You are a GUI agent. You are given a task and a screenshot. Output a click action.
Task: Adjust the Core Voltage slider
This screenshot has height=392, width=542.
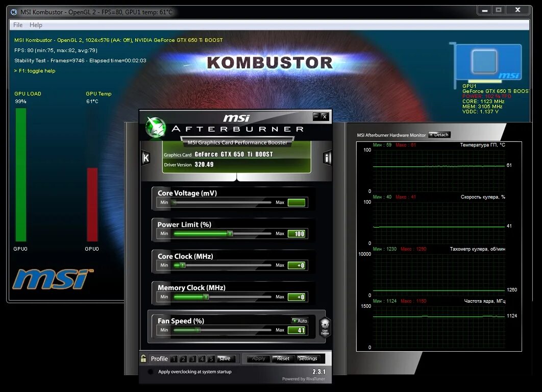(x=222, y=202)
